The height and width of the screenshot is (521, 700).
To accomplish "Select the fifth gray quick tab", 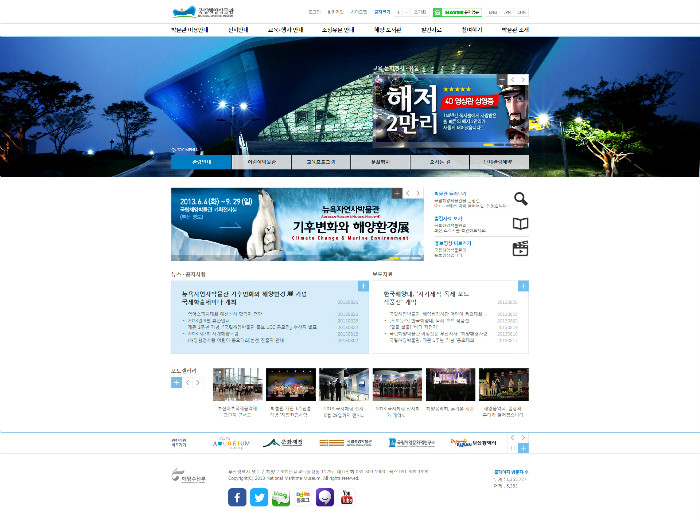I will (x=440, y=162).
